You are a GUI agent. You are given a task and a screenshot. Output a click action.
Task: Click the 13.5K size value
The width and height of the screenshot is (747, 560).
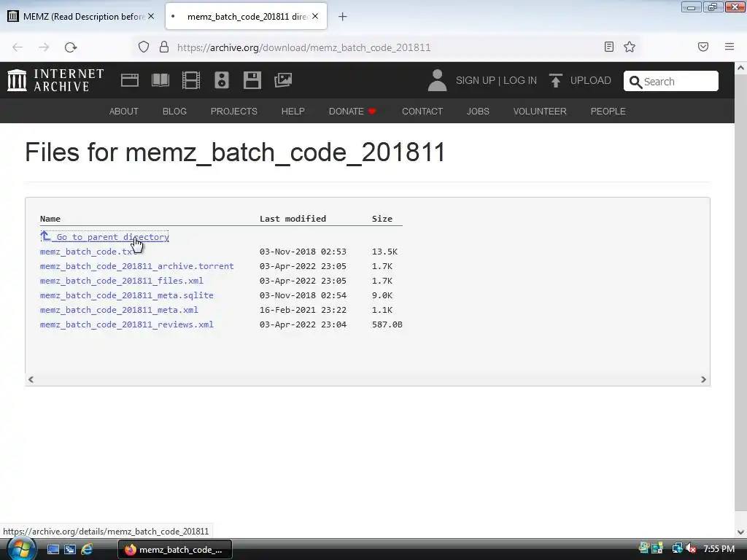(x=384, y=252)
